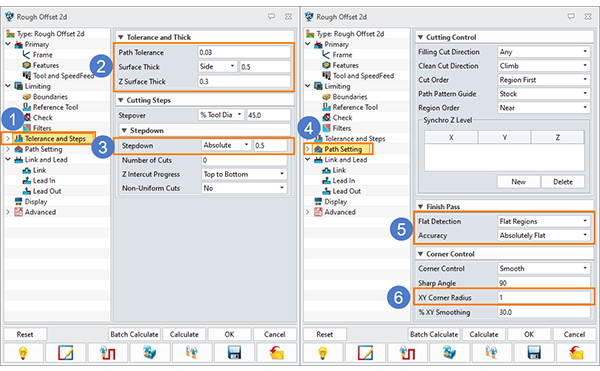600x371 pixels.
Task: Open Lead In settings in left tree
Action: coord(44,181)
